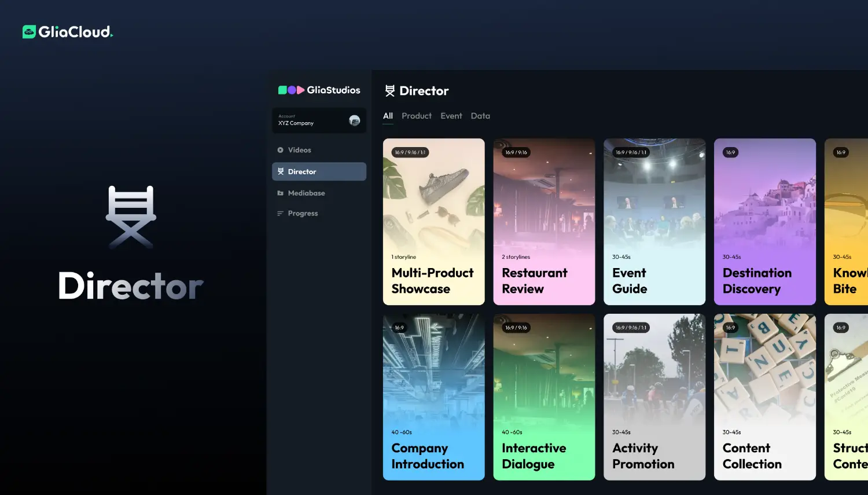Click the Progress list icon
The height and width of the screenshot is (495, 868).
(281, 214)
